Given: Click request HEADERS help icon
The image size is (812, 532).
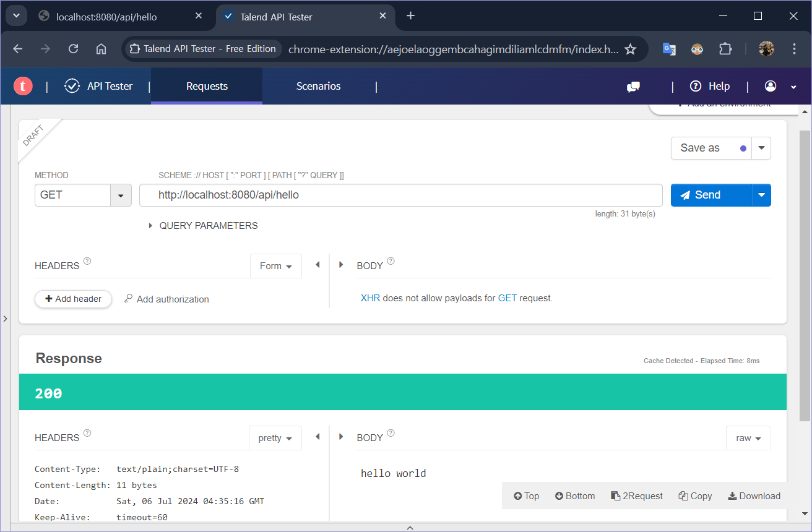Looking at the screenshot, I should (87, 261).
